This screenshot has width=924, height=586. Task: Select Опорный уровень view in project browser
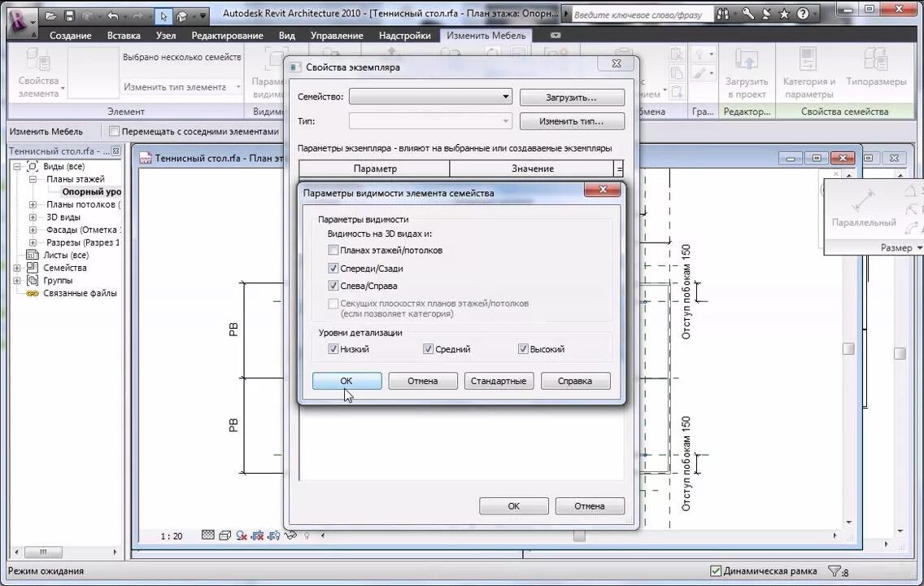coord(91,191)
